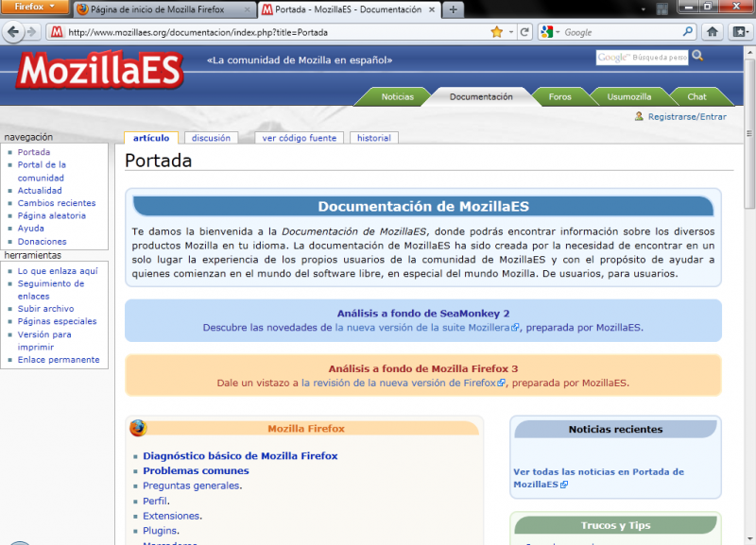Open the Firefox application menu button
The height and width of the screenshot is (545, 756).
(34, 7)
